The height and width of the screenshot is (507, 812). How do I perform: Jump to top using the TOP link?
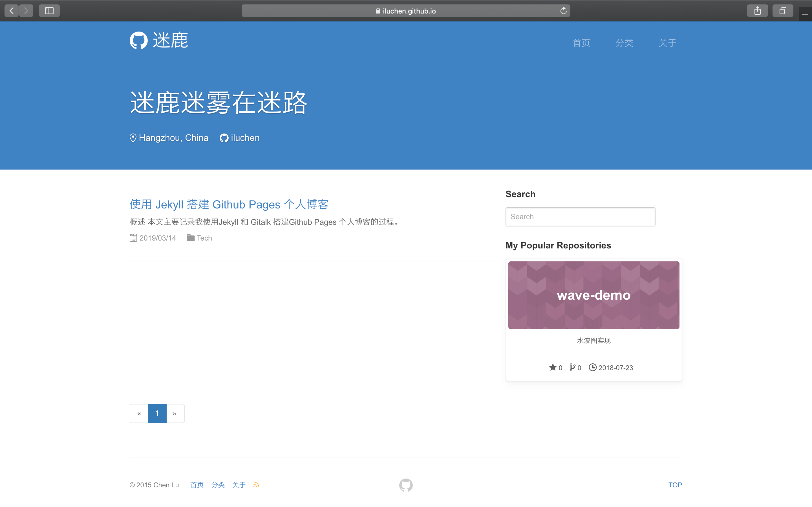pos(675,484)
